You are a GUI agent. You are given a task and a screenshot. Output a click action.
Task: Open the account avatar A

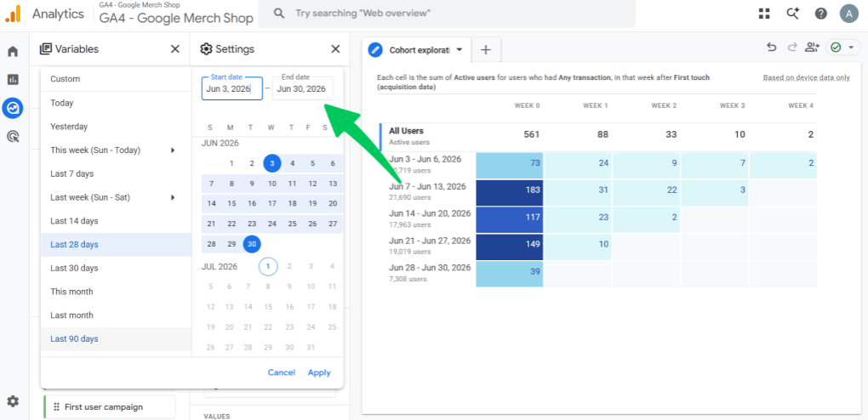pos(848,14)
